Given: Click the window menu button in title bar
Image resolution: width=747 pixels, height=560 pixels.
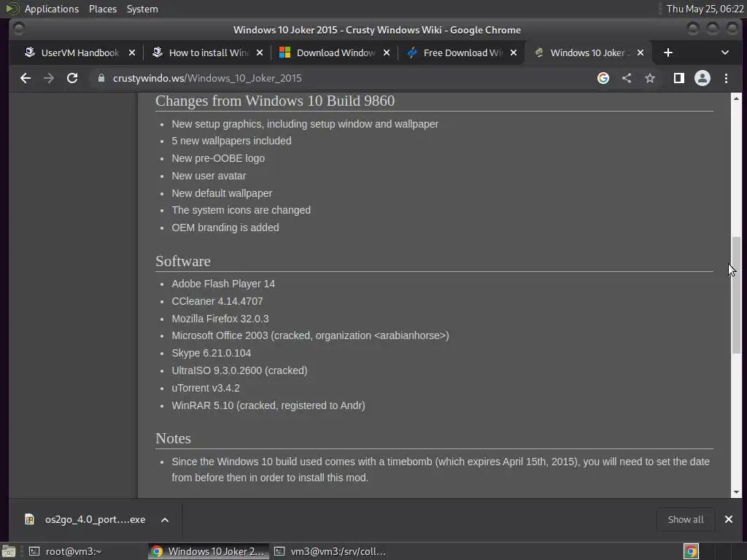Looking at the screenshot, I should tap(18, 29).
